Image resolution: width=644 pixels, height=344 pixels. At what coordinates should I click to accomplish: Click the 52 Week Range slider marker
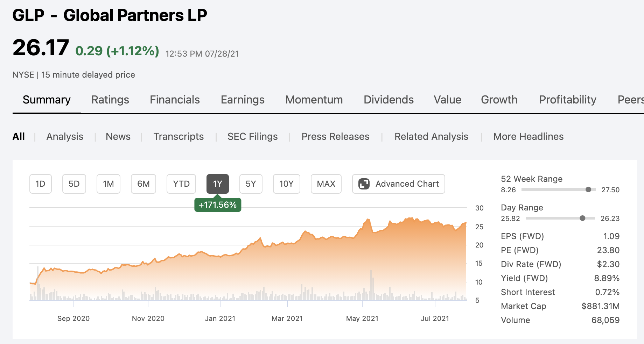coord(588,189)
